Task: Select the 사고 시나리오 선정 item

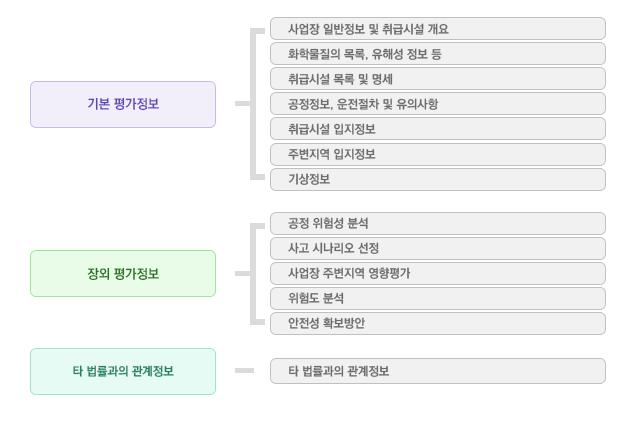Action: 438,249
